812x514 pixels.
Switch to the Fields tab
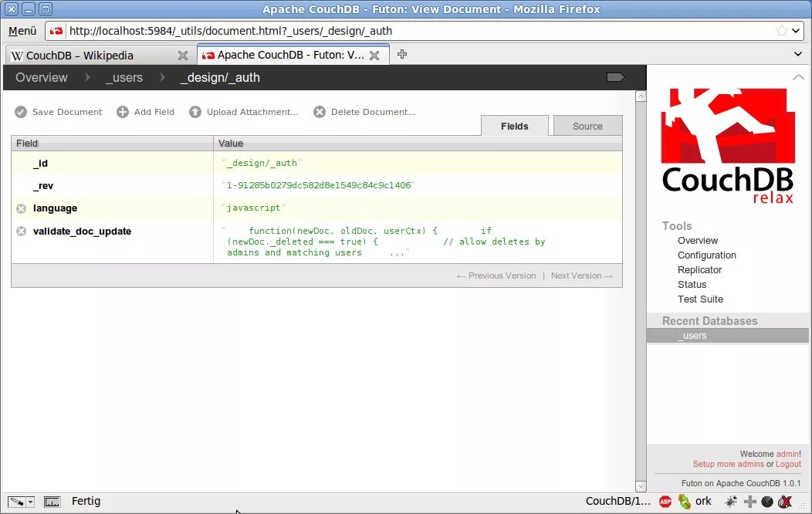514,126
